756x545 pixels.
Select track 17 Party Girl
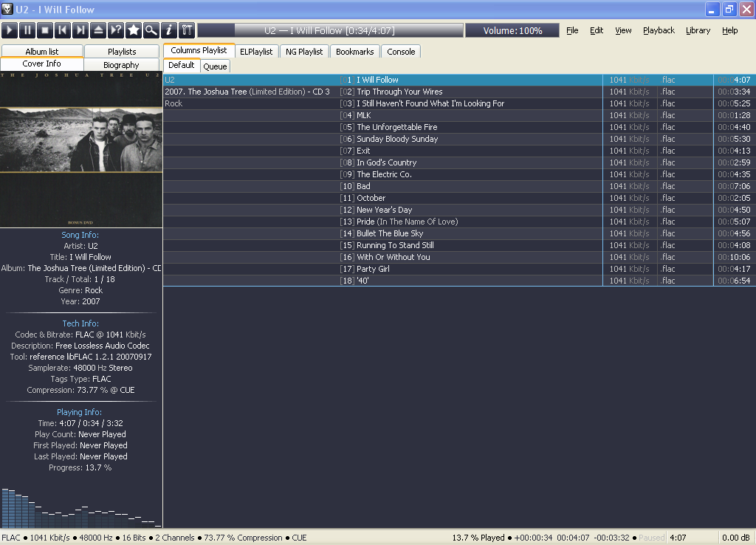click(x=459, y=269)
